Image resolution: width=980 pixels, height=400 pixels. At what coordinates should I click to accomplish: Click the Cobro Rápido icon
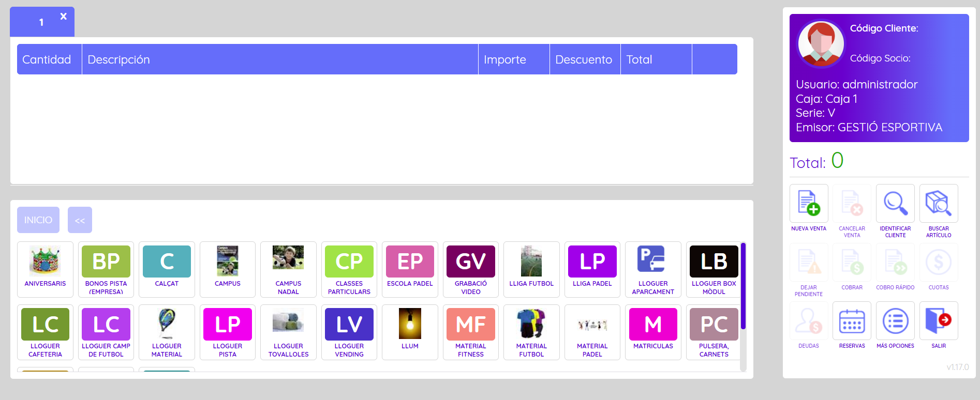point(895,263)
